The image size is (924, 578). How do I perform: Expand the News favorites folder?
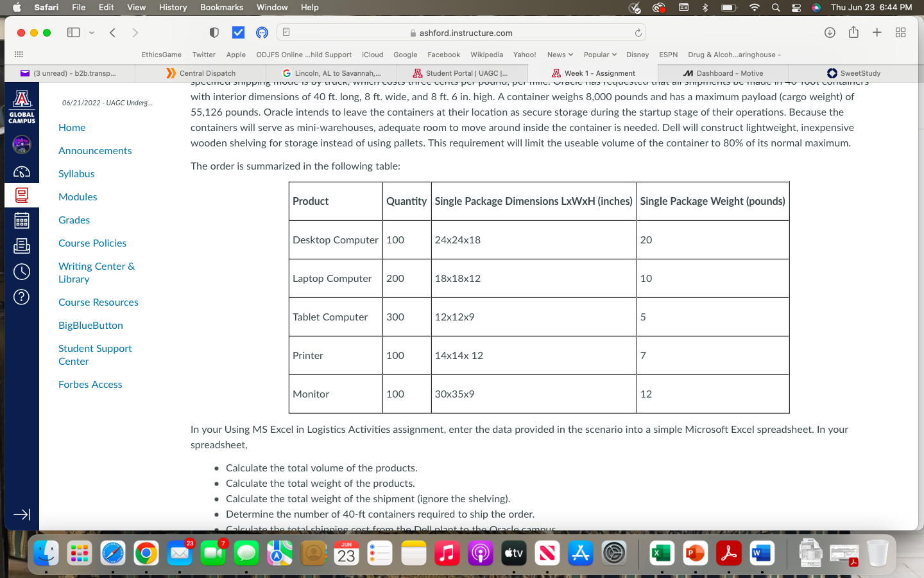560,55
